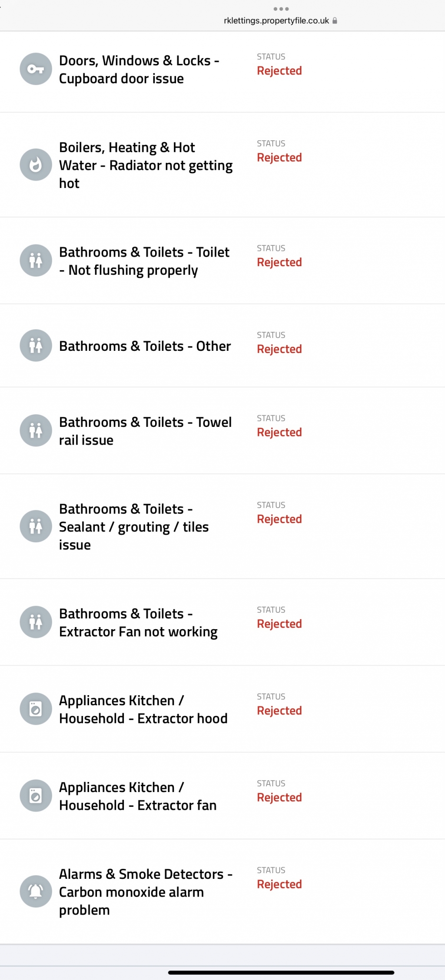The image size is (445, 980).
Task: Click the appliance icon beside Extractor fan
Action: point(36,796)
